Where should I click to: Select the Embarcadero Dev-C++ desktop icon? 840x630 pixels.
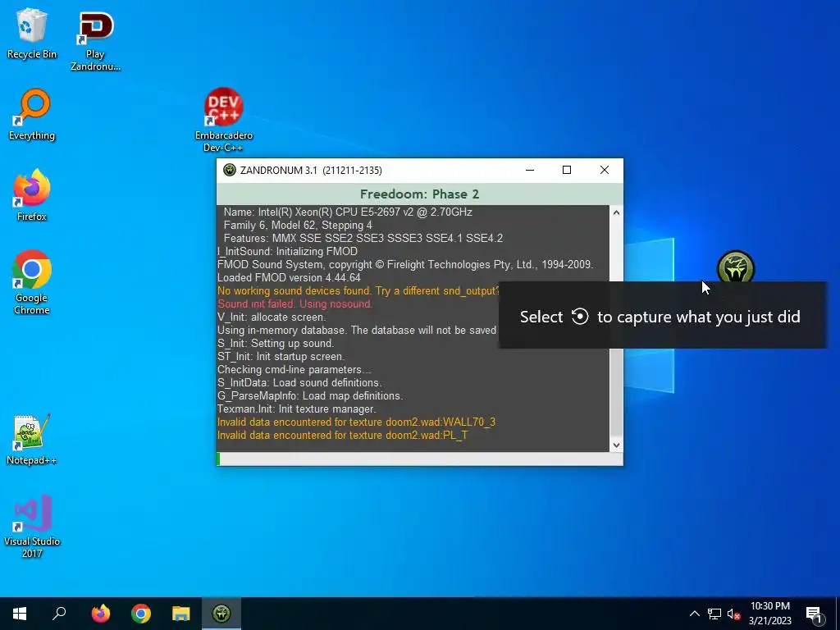point(223,120)
